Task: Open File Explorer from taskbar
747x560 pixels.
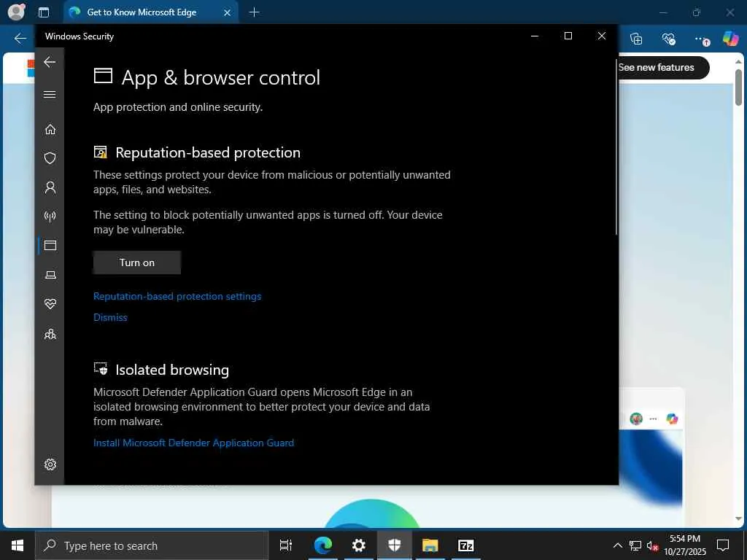Action: click(430, 545)
